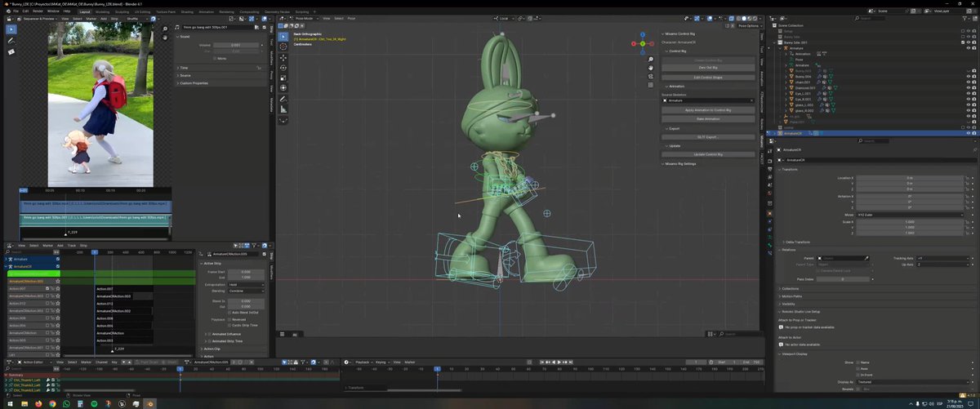The width and height of the screenshot is (980, 409).
Task: Select the Transform tool in the 3D viewport
Action: [283, 87]
